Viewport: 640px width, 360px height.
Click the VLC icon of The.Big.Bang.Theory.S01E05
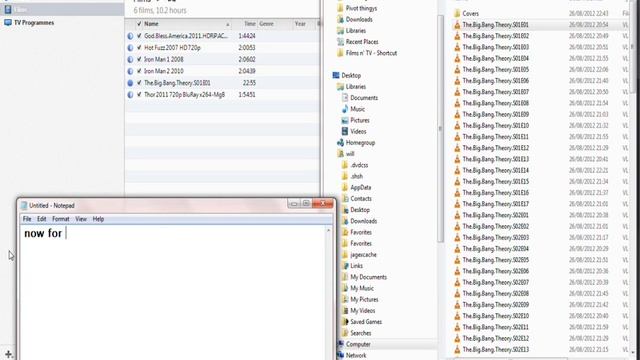coord(457,69)
